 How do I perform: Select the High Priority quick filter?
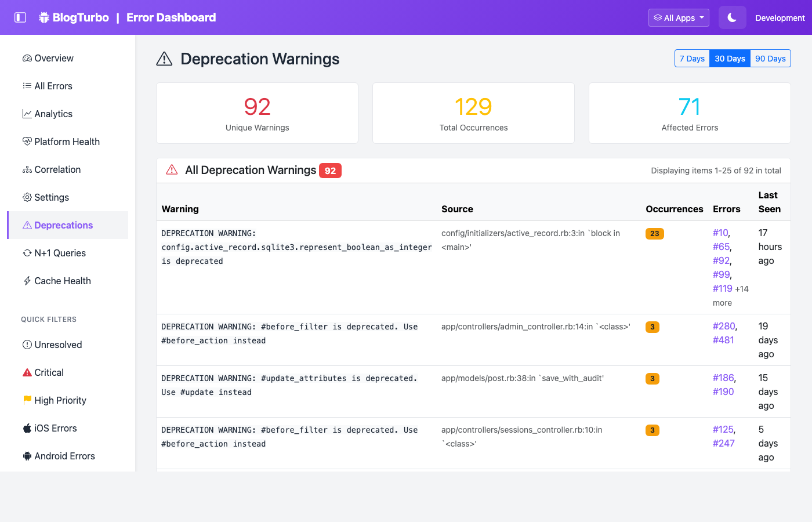[59, 400]
